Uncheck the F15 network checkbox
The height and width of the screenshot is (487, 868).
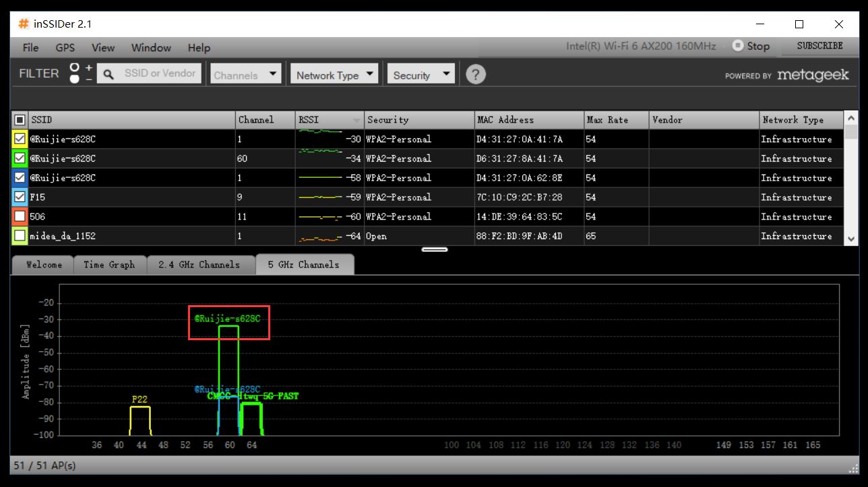tap(20, 198)
